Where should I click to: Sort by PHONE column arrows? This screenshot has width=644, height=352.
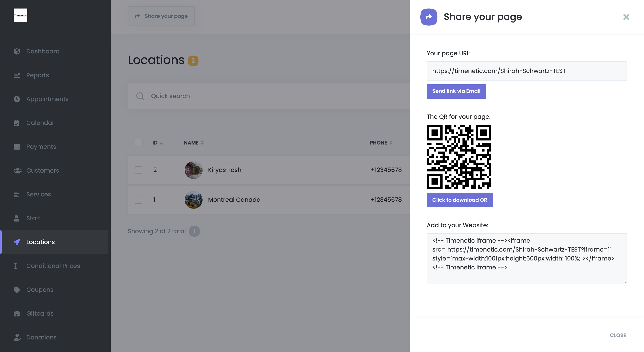pyautogui.click(x=391, y=143)
